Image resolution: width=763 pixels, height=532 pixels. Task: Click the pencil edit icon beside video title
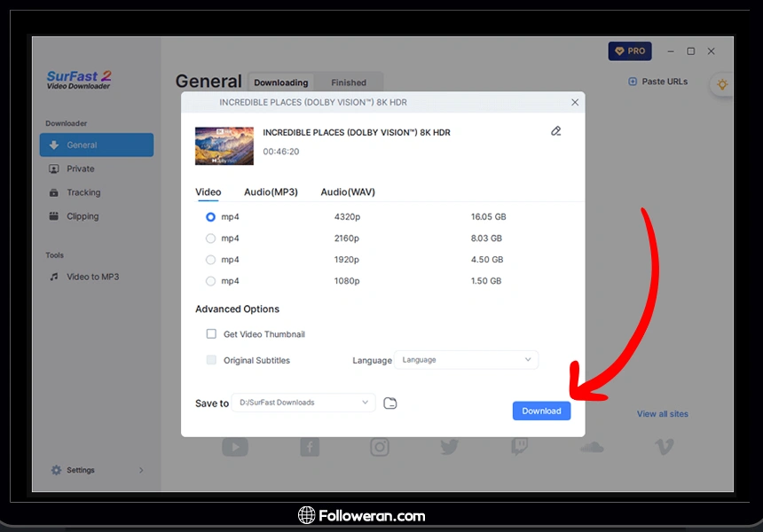556,131
